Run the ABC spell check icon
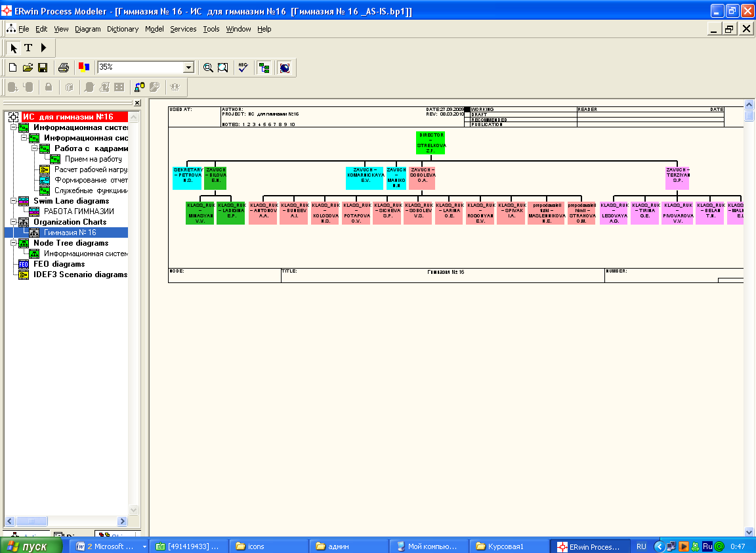 (243, 68)
